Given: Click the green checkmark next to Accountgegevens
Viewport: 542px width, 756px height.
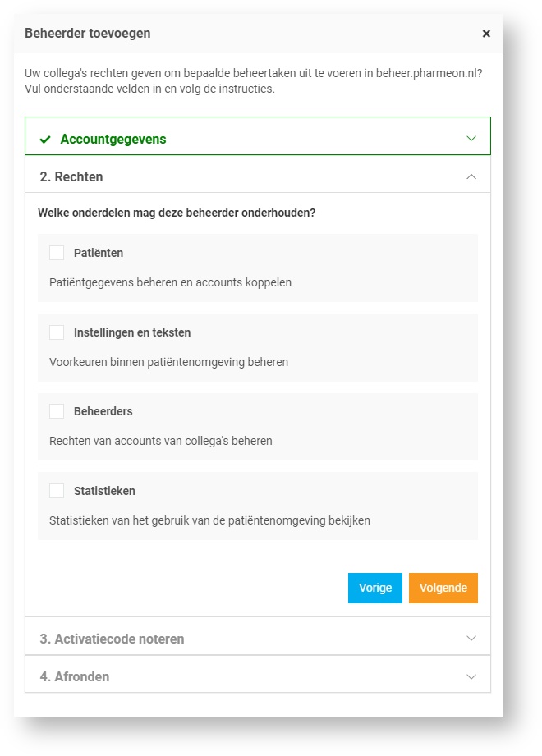Looking at the screenshot, I should point(45,140).
